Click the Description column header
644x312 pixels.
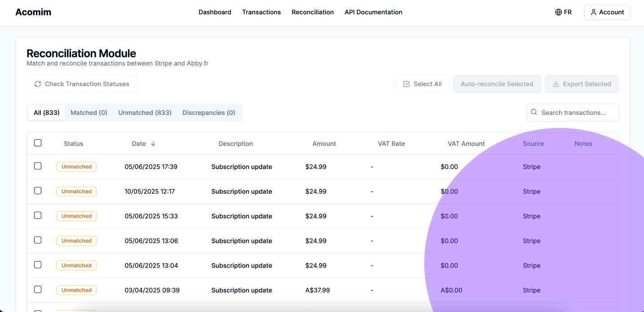click(236, 144)
